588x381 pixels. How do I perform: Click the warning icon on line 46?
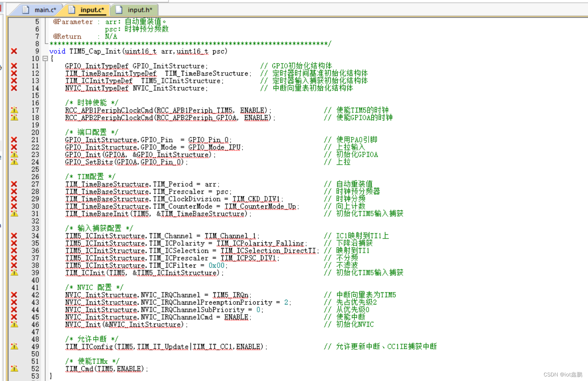[14, 325]
